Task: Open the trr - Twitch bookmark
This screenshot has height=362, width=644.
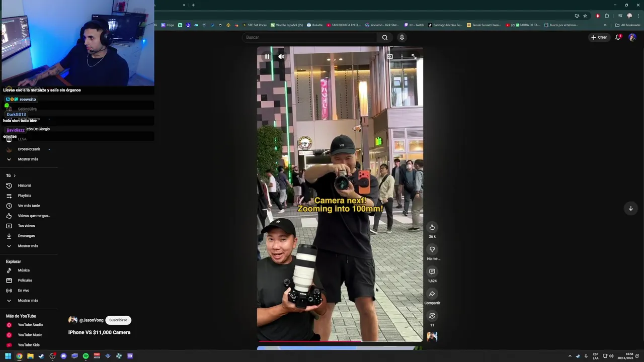Action: pyautogui.click(x=414, y=25)
